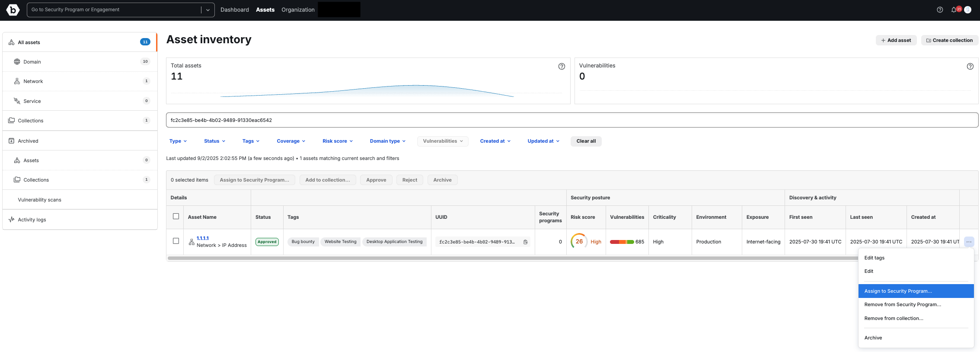This screenshot has height=352, width=980.
Task: Click the Risk score 26 gauge
Action: 579,241
